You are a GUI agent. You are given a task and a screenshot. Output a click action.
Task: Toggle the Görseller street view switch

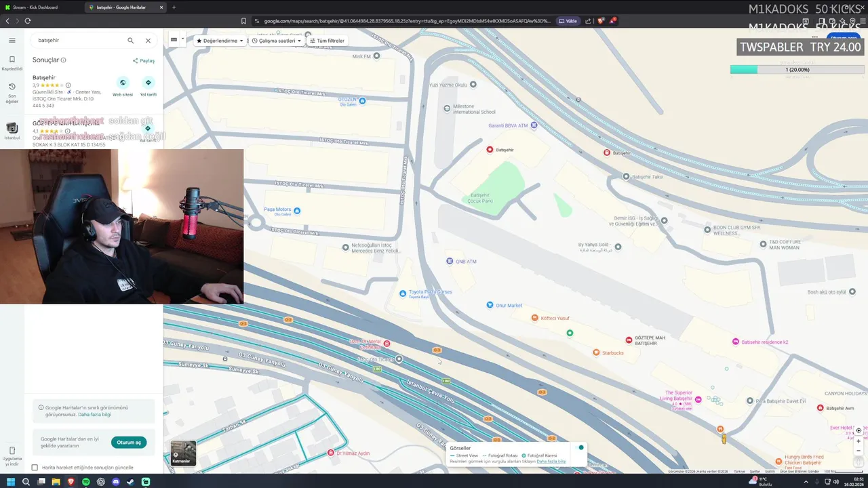[578, 447]
